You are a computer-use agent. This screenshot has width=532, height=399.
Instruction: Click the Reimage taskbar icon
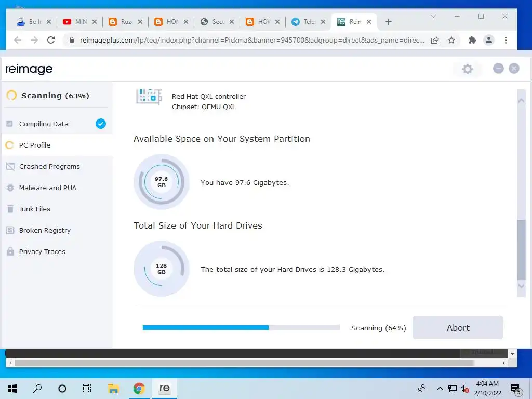coord(165,389)
